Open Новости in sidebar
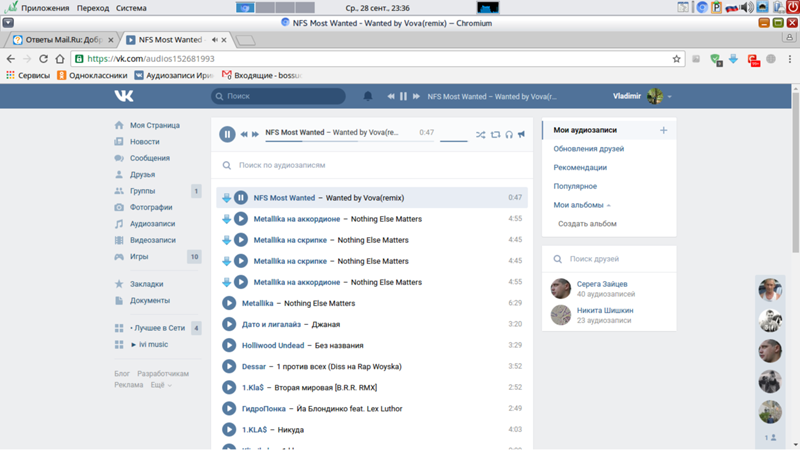The image size is (800, 450). point(144,141)
